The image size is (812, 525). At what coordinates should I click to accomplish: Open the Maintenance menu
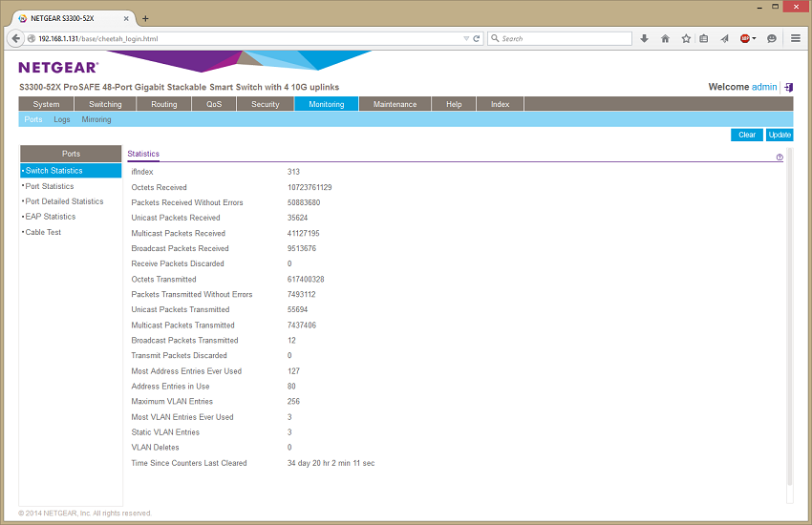point(395,104)
